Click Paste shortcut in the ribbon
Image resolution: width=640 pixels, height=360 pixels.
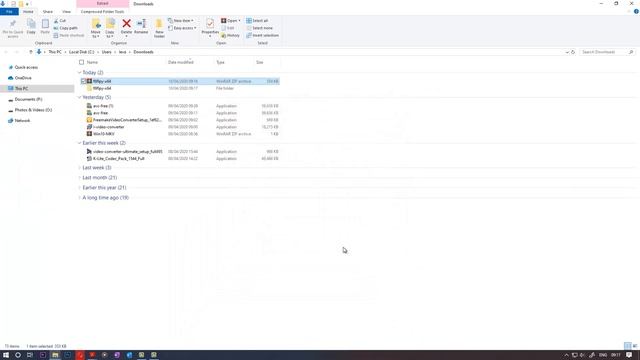pyautogui.click(x=69, y=36)
